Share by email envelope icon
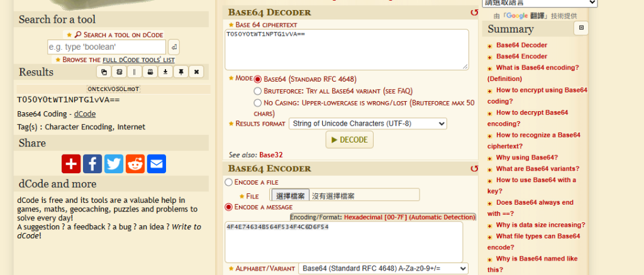 (x=157, y=164)
